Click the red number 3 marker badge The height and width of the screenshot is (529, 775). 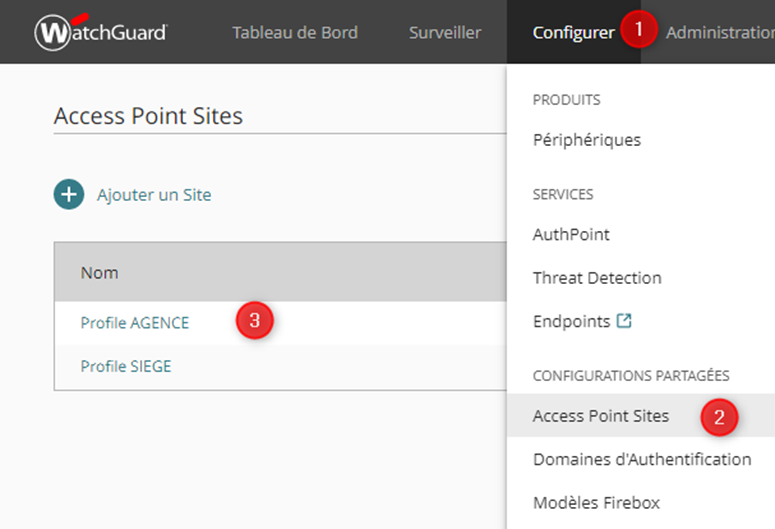254,321
